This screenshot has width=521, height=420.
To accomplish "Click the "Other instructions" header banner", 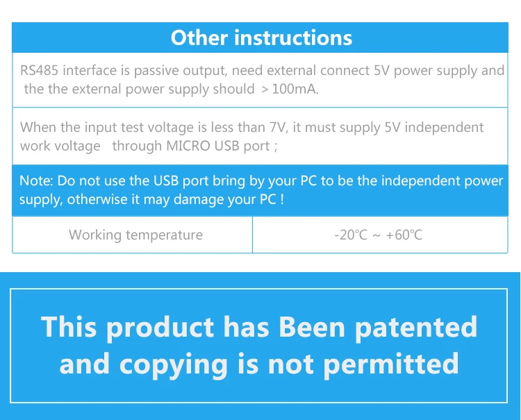I will (x=260, y=37).
